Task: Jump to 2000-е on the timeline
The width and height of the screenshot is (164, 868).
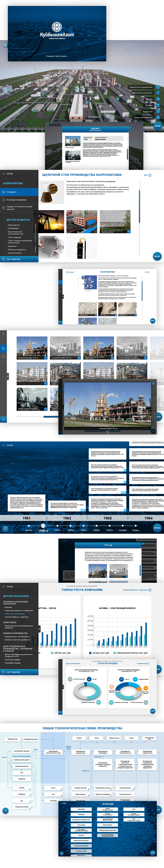Action: point(97,526)
